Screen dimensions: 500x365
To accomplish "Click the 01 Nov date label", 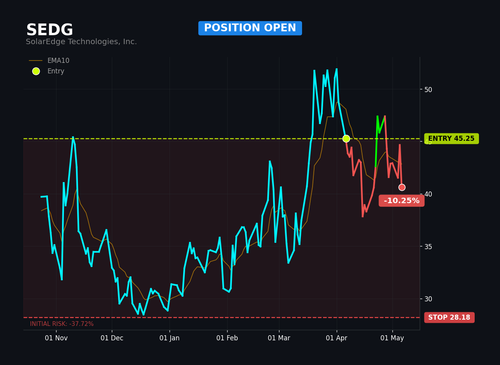I will 56,338.
